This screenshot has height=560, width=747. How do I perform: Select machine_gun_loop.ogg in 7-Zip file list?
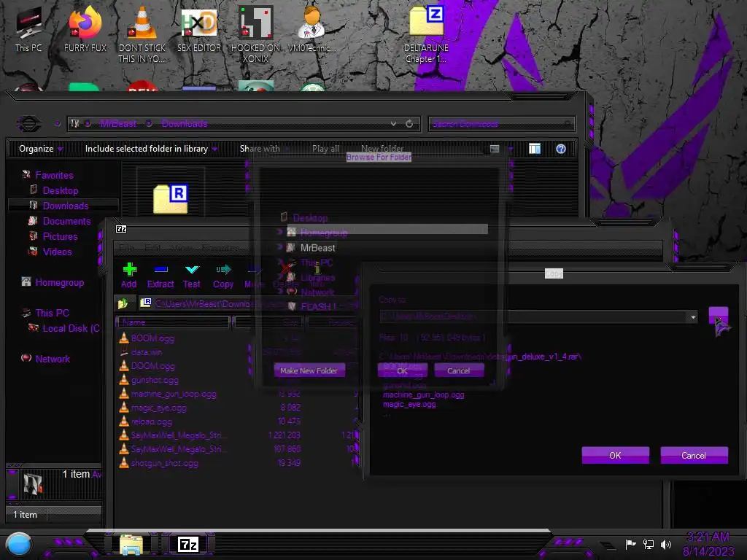(x=174, y=394)
